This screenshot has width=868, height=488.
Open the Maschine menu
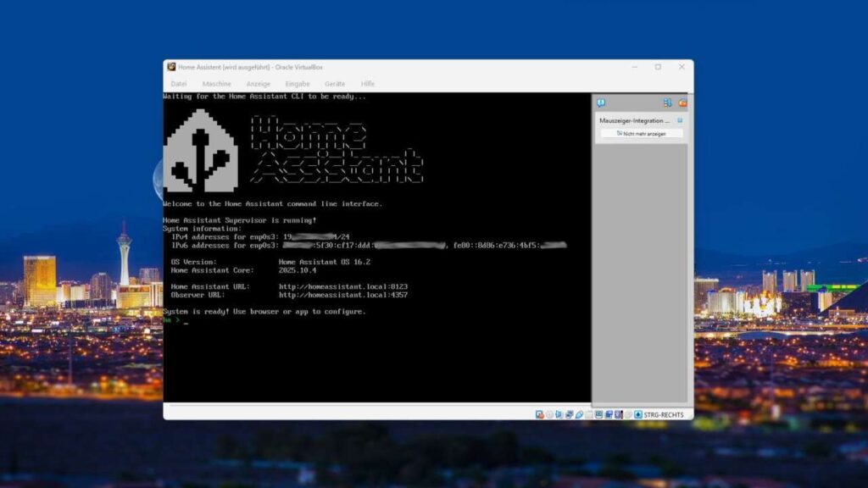[x=216, y=83]
